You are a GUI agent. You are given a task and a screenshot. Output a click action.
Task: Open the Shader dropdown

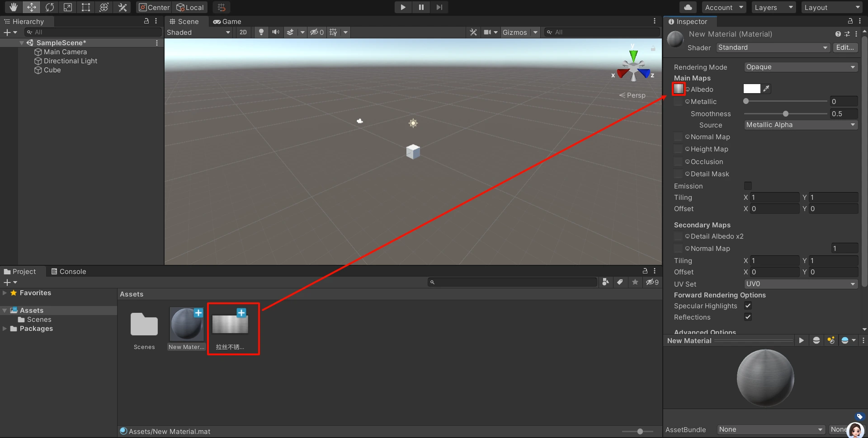point(773,47)
